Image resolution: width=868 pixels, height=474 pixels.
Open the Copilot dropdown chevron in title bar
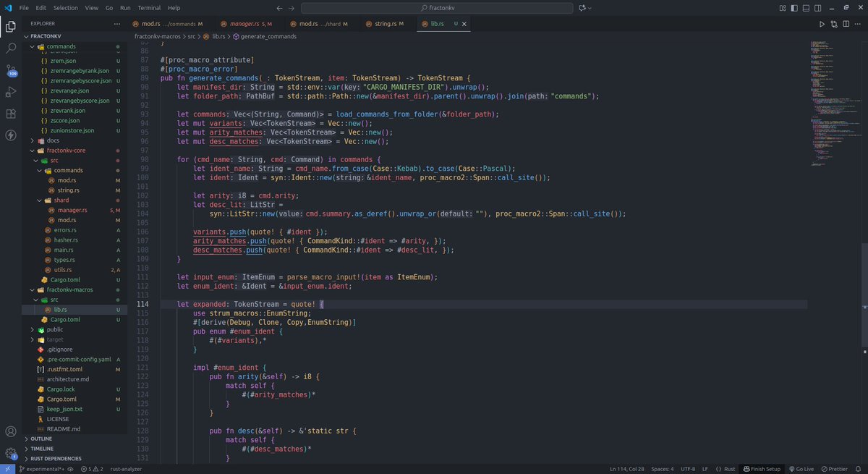(x=590, y=7)
